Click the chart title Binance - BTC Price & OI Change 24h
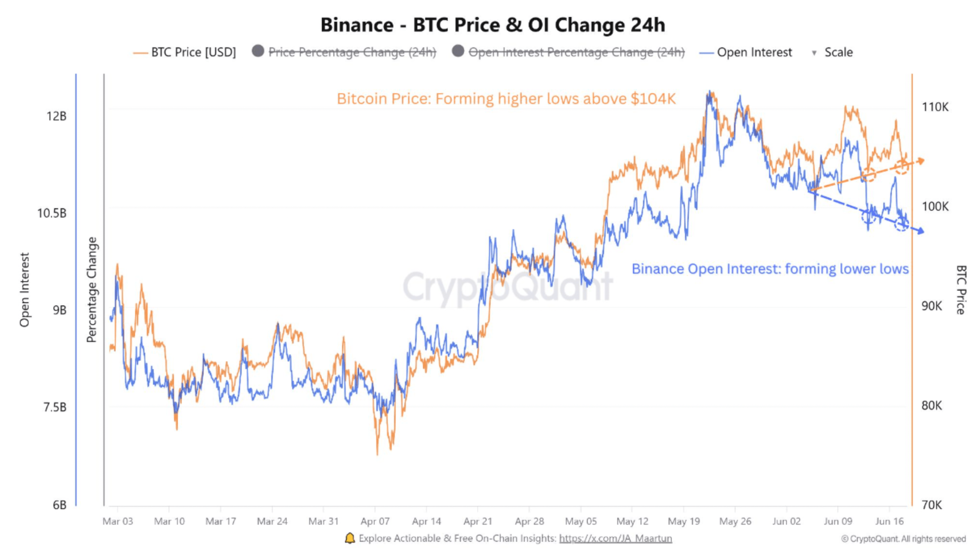 click(x=493, y=24)
